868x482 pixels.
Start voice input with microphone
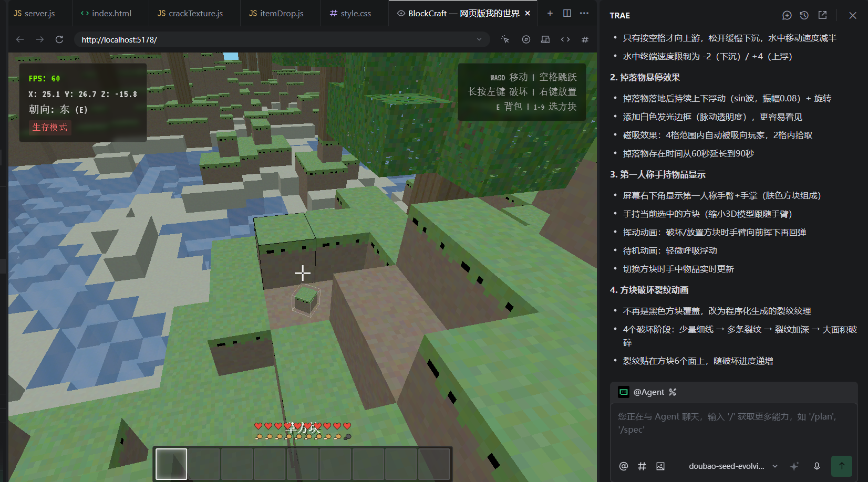(x=817, y=466)
